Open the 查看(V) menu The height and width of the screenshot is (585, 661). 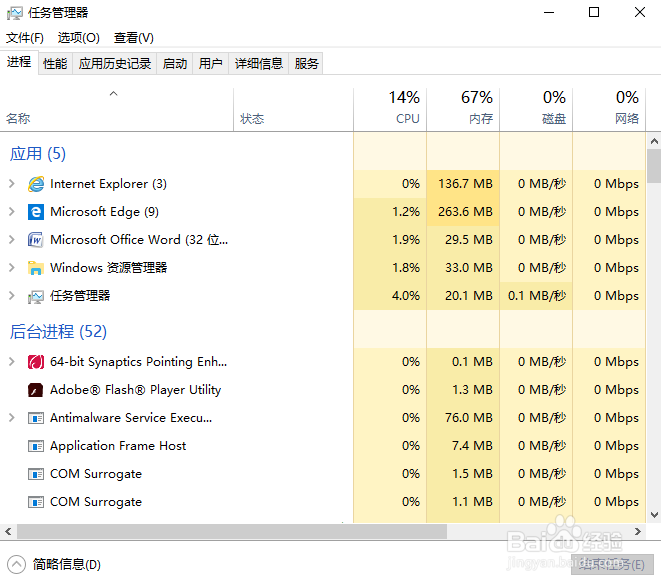click(134, 38)
